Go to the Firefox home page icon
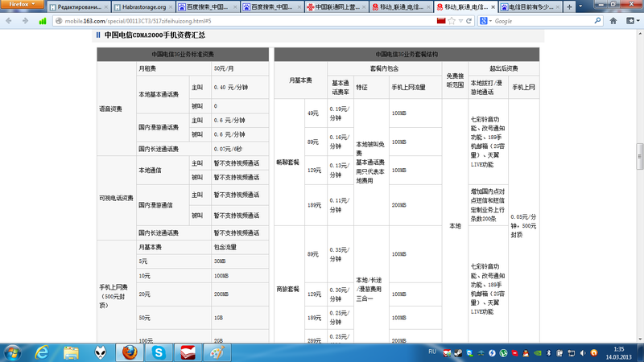Image resolution: width=644 pixels, height=362 pixels. click(x=613, y=21)
